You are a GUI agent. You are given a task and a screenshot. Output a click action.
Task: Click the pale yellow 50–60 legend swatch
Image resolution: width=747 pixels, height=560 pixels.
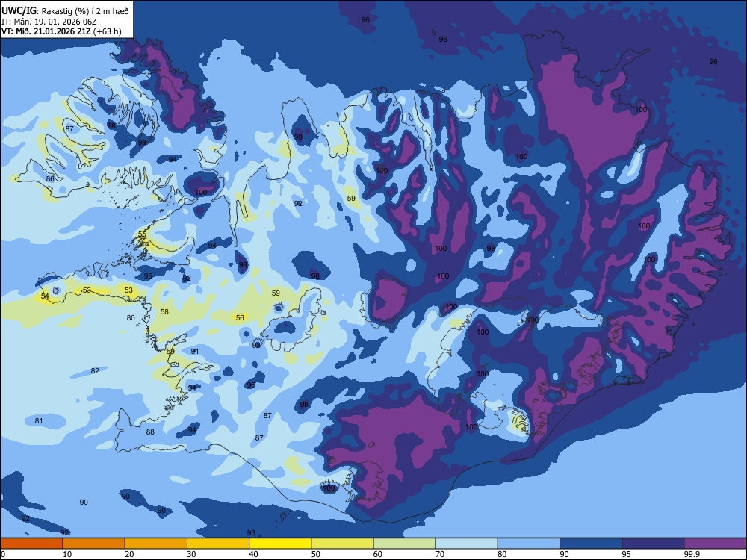pos(342,544)
